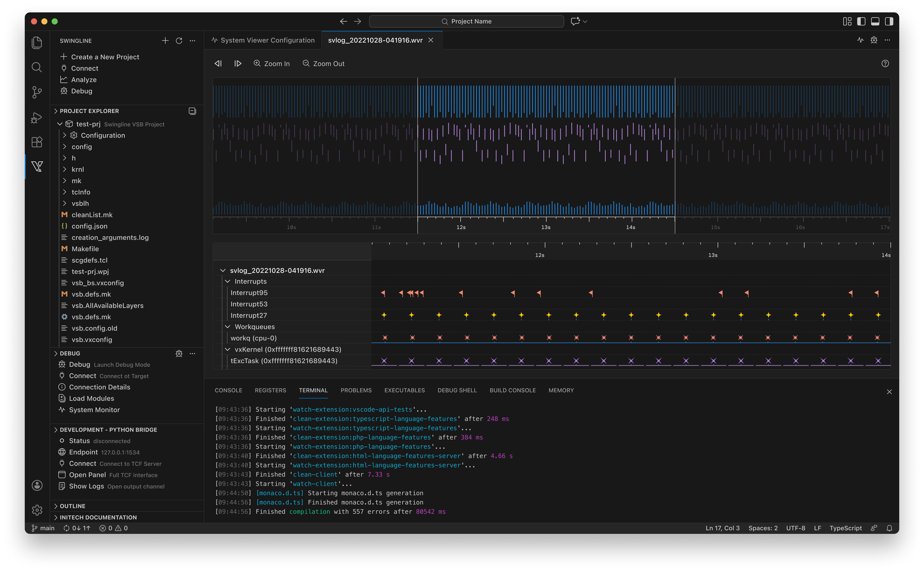
Task: Expand the krnl folder
Action: [64, 170]
